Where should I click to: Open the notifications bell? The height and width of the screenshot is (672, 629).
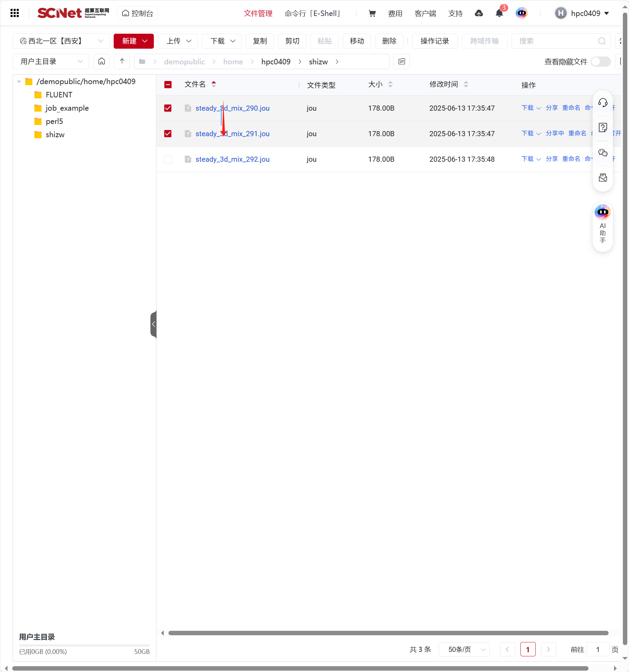coord(499,13)
